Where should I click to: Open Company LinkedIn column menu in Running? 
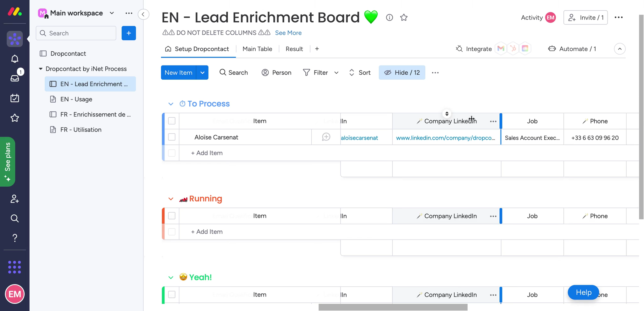point(493,216)
